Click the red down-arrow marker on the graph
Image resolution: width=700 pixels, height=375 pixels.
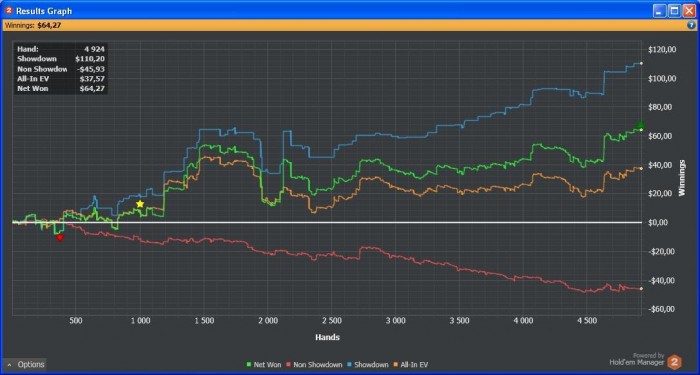point(60,238)
